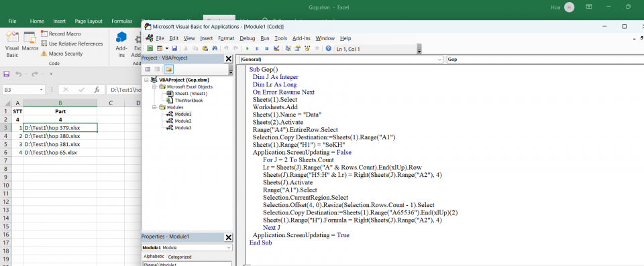Open VBA editor Run menu
Screen dimensions: 644x266
tap(265, 38)
